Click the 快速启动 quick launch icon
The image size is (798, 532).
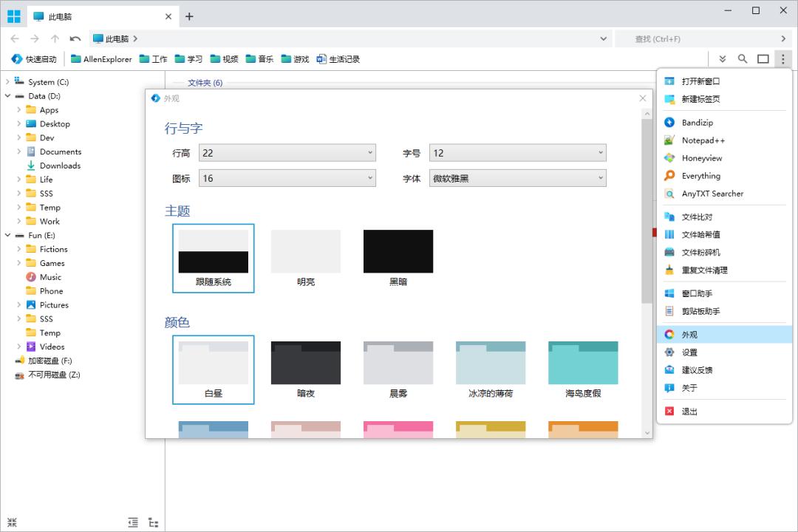33,58
